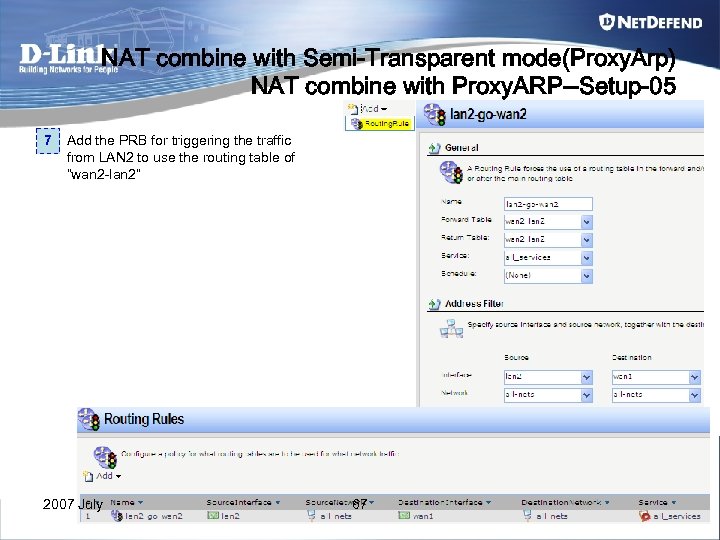Click the page icon beside the upper Add
Image resolution: width=720 pixels, height=540 pixels.
[353, 109]
